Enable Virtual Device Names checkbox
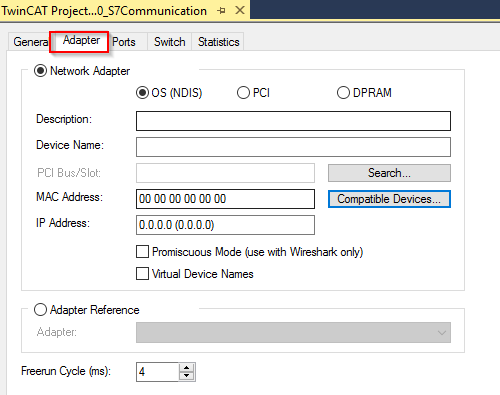Image resolution: width=500 pixels, height=395 pixels. 142,274
